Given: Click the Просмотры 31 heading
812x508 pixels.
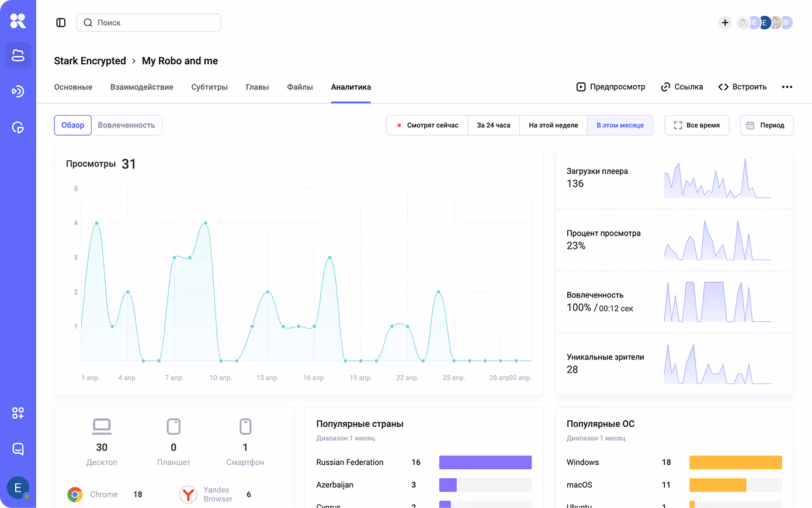Looking at the screenshot, I should pyautogui.click(x=101, y=164).
